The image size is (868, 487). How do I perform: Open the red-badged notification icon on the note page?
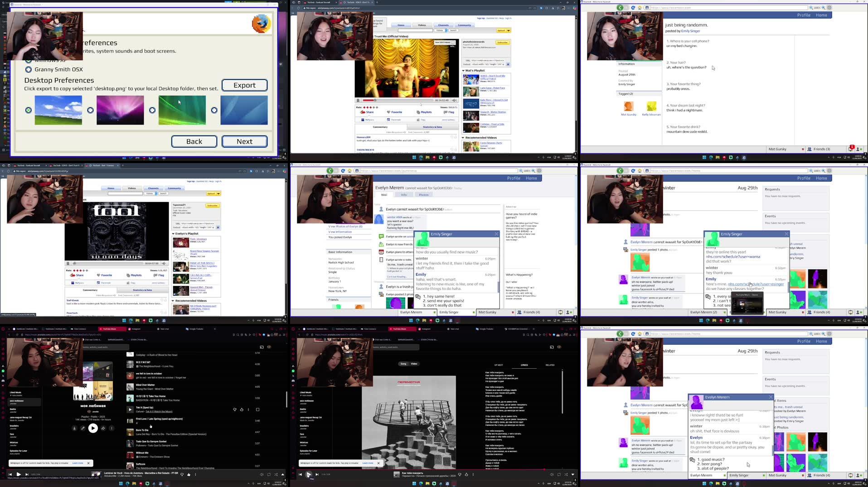(851, 149)
